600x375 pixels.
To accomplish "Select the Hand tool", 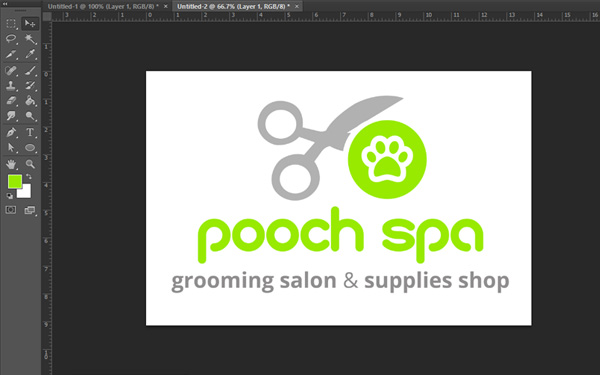I will [11, 164].
